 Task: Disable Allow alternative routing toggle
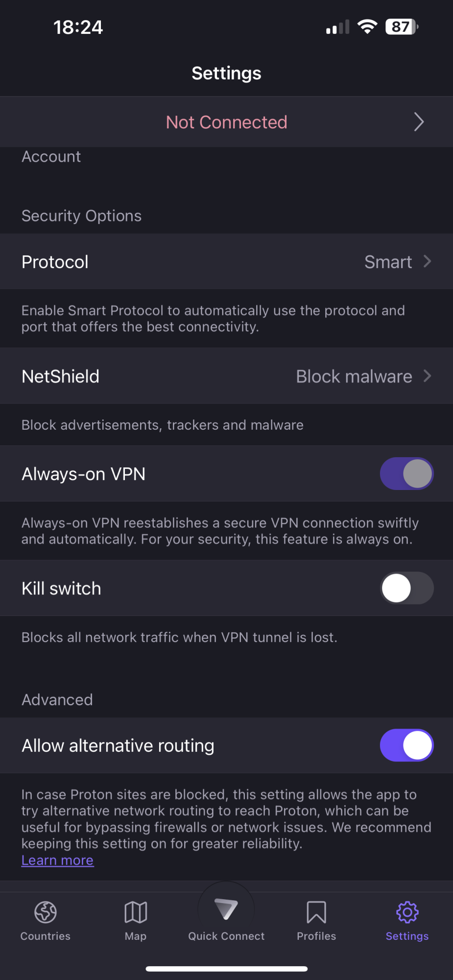406,745
